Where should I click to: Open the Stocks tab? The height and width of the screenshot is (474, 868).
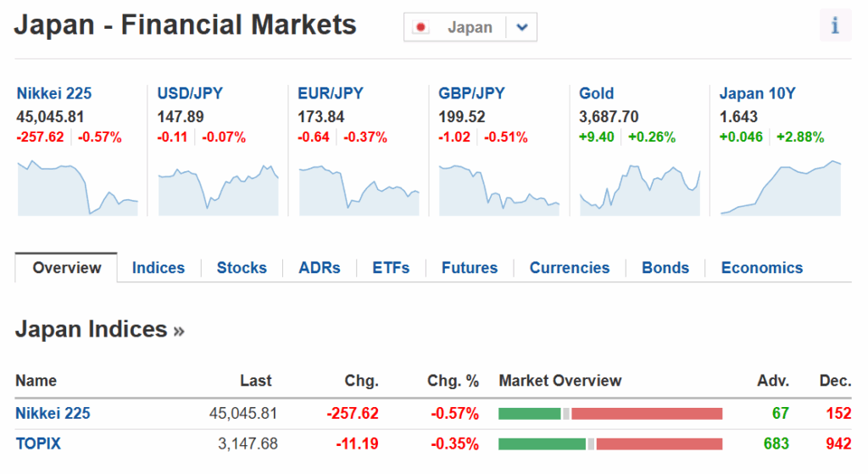(x=242, y=268)
